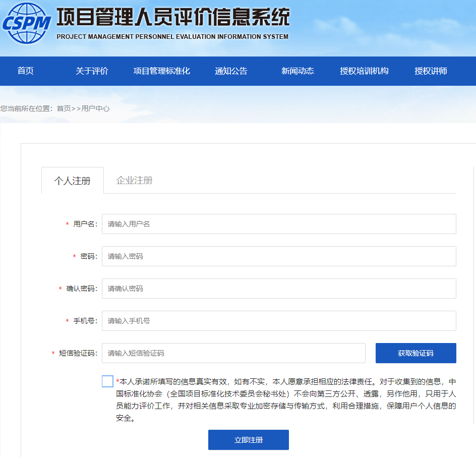The height and width of the screenshot is (457, 476).
Task: Open the 关于评价 navigation item
Action: tap(92, 71)
